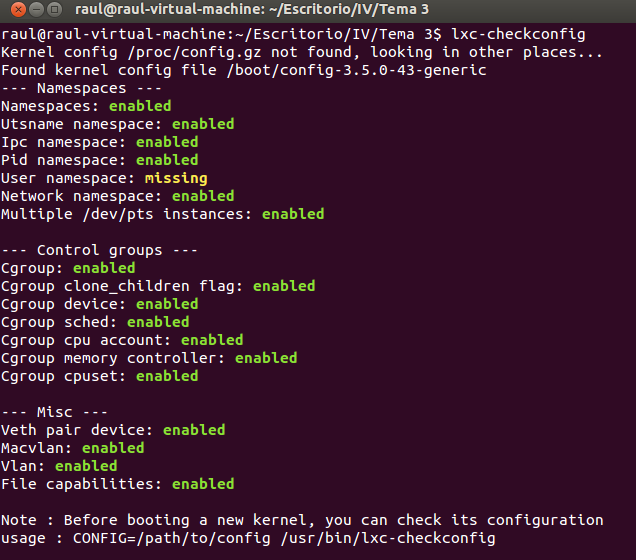
Task: Click 'enabled' beside Cgroup memory controller
Action: point(266,358)
